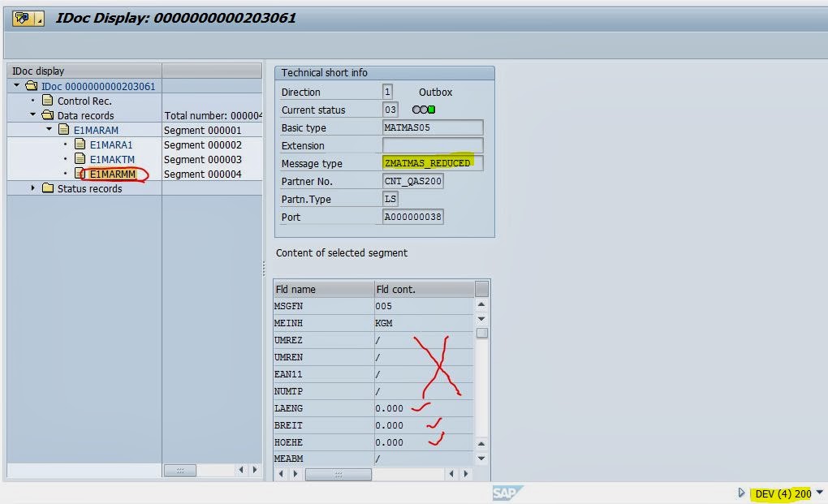Viewport: 828px width, 504px height.
Task: Click segment table bottom scroll down arrow
Action: [x=481, y=459]
